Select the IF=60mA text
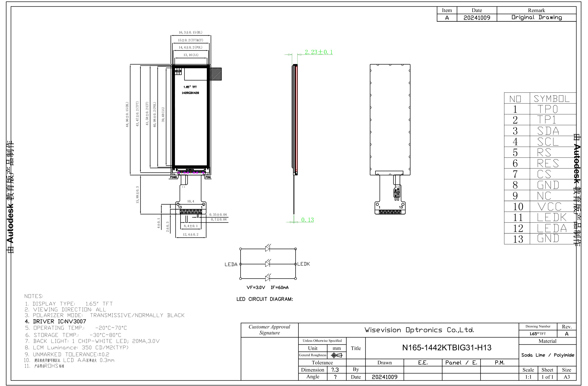This screenshot has width=588, height=386. tap(279, 287)
